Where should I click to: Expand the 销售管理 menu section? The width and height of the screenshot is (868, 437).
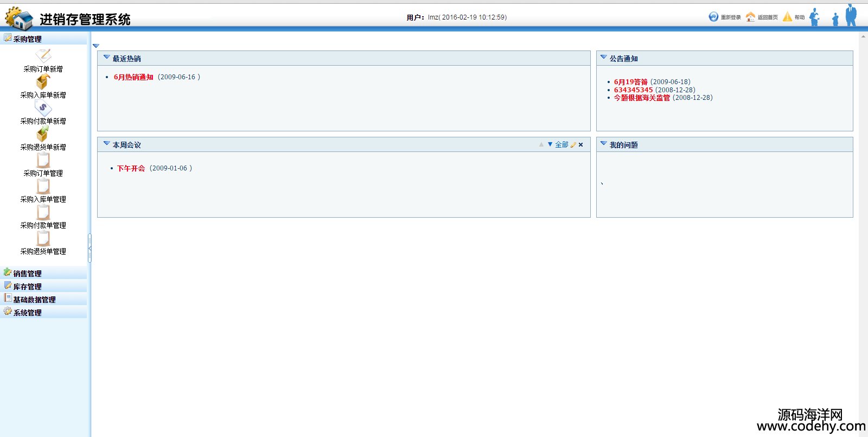pyautogui.click(x=28, y=274)
